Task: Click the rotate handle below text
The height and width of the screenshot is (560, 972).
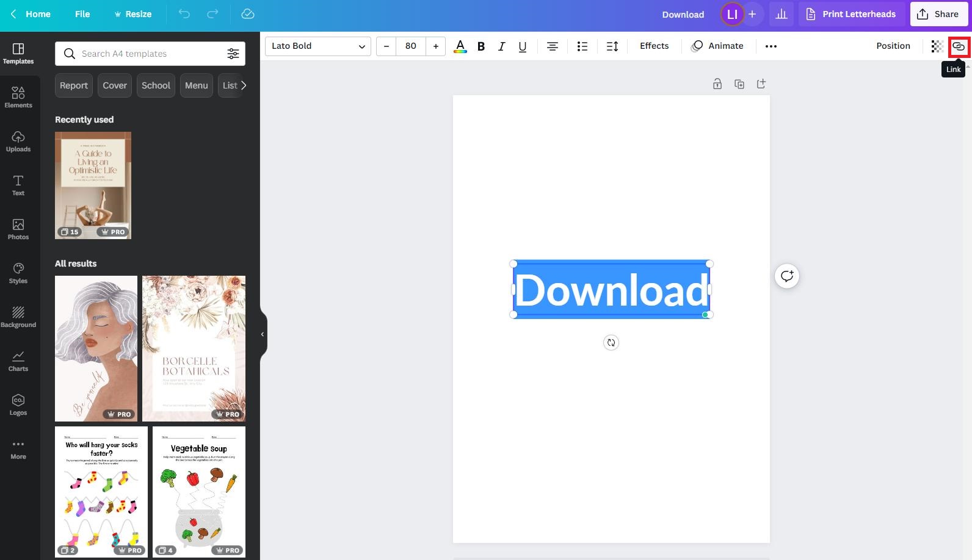Action: pyautogui.click(x=611, y=343)
